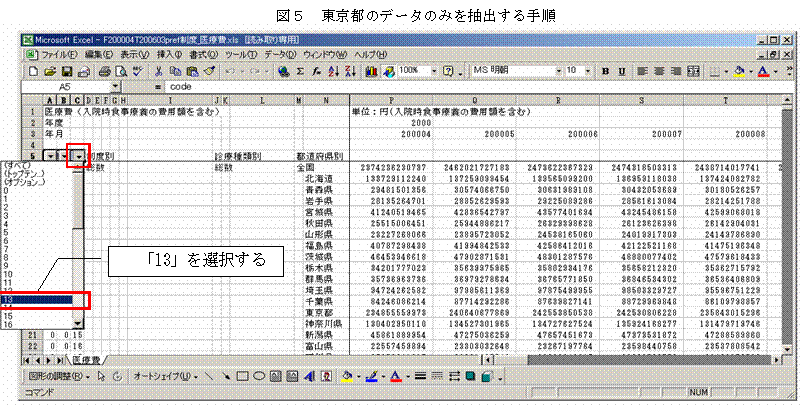Launch the Chart Wizard icon

click(x=372, y=72)
